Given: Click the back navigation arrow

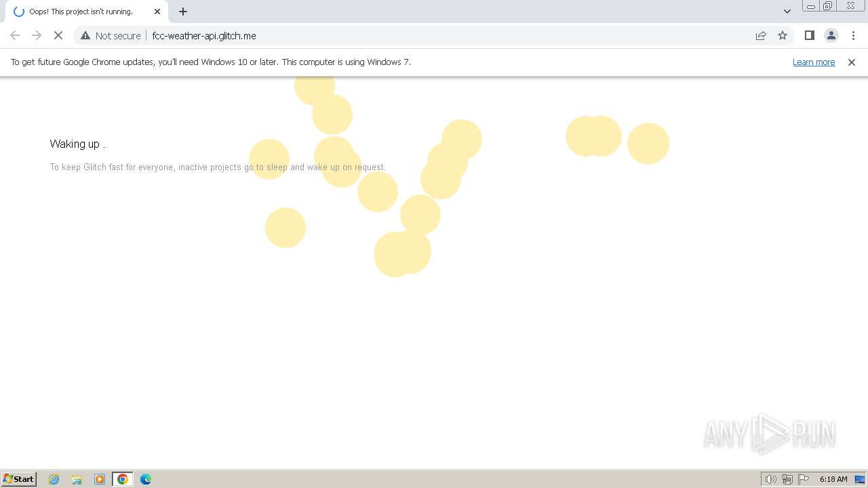Looking at the screenshot, I should click(15, 35).
